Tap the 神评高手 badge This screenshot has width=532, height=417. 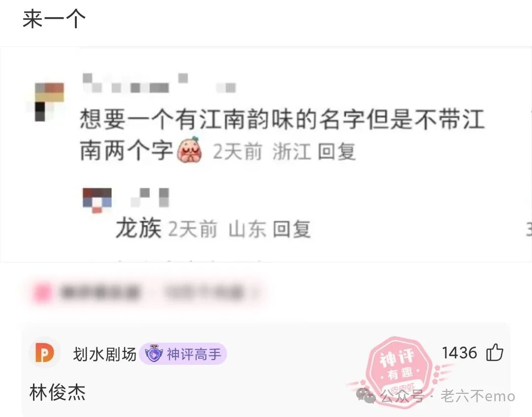(183, 354)
